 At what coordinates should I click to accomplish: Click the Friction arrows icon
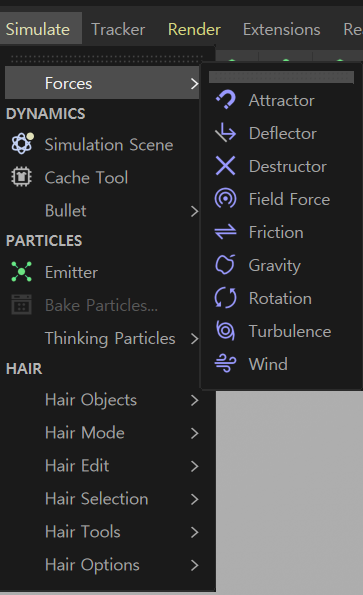point(226,232)
